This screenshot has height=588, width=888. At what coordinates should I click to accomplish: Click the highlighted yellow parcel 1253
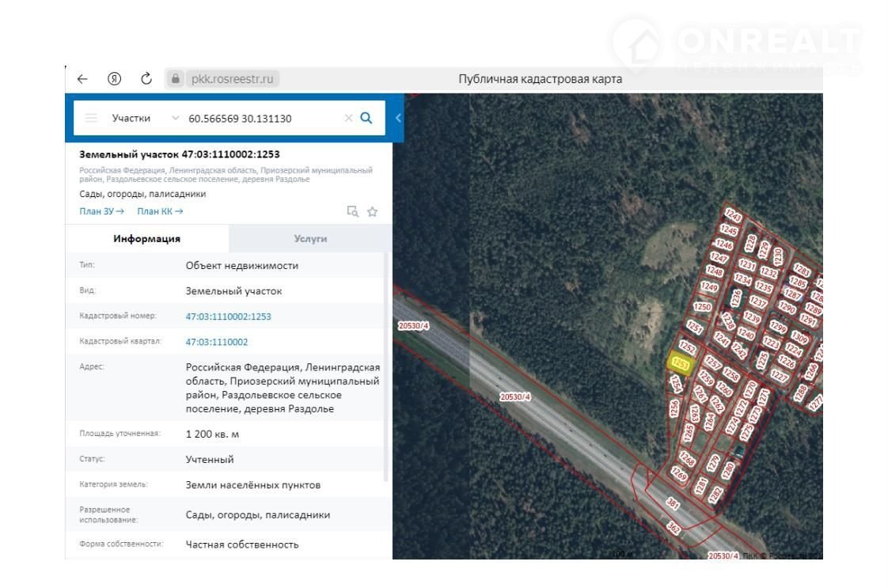tap(681, 364)
